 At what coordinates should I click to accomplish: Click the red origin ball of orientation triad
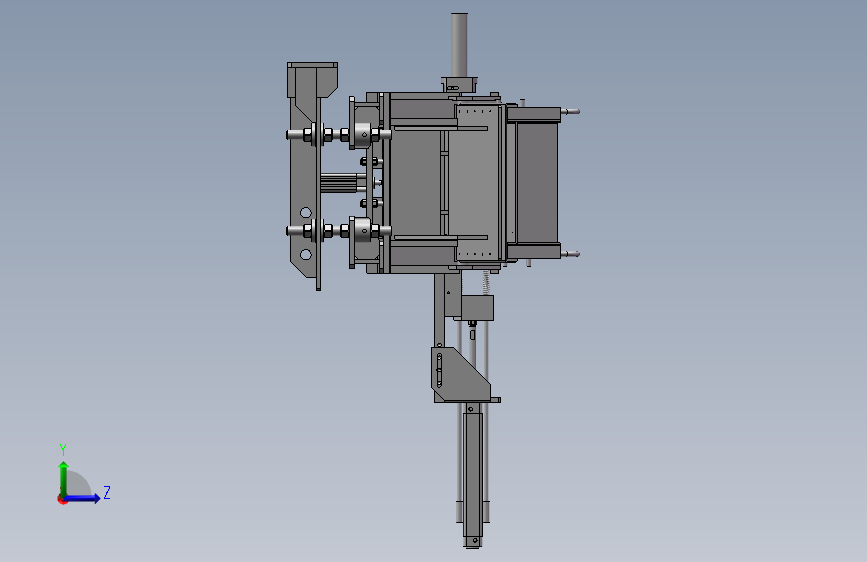pos(61,500)
